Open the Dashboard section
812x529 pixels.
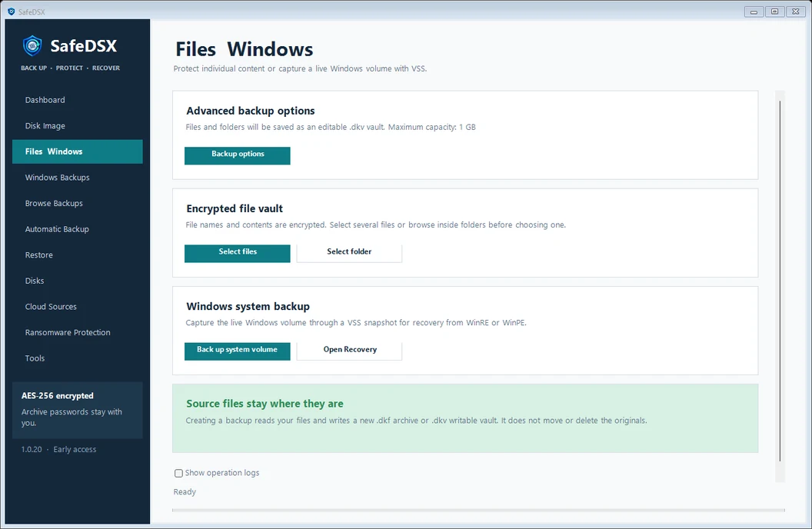(77, 100)
